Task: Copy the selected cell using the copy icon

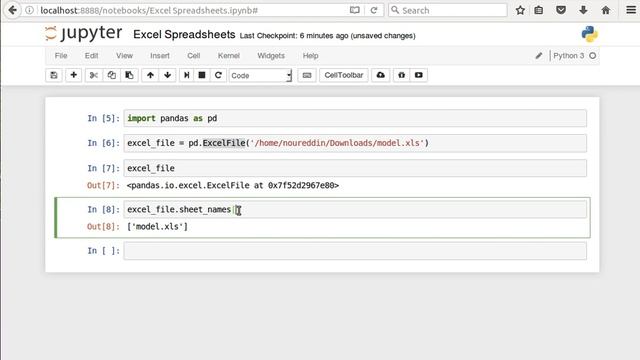Action: tap(111, 75)
